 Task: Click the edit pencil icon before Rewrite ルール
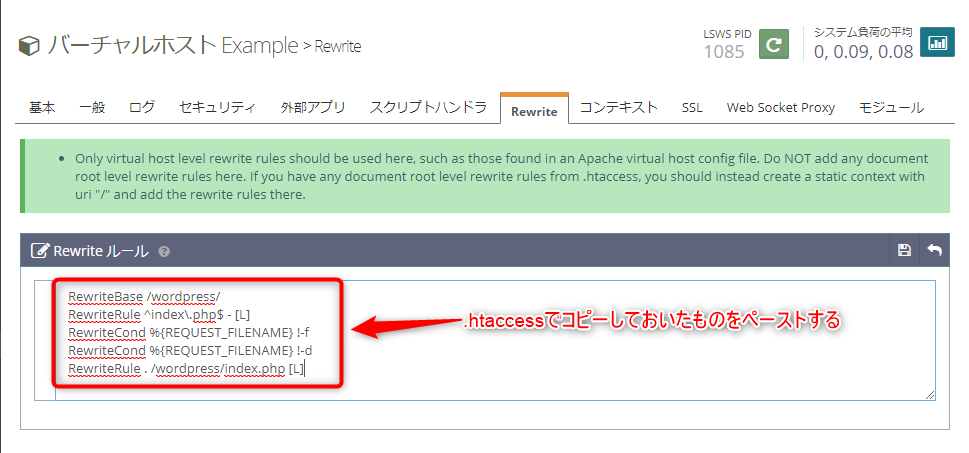(40, 251)
